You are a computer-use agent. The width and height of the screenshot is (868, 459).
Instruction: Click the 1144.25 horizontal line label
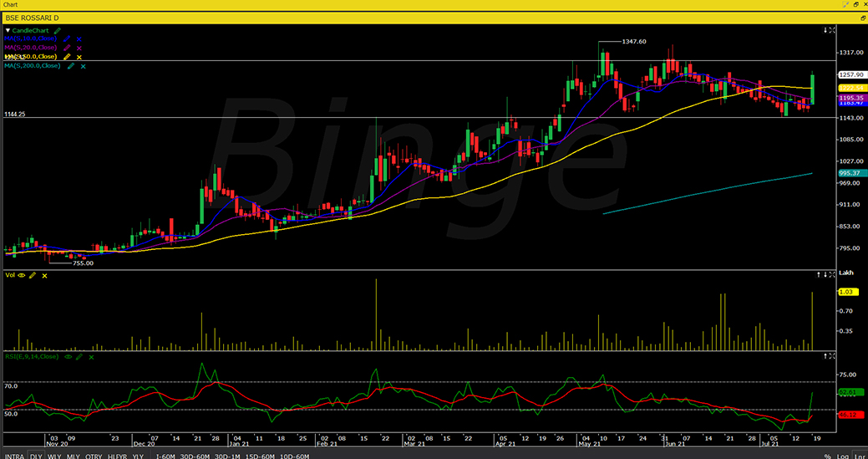click(x=16, y=114)
